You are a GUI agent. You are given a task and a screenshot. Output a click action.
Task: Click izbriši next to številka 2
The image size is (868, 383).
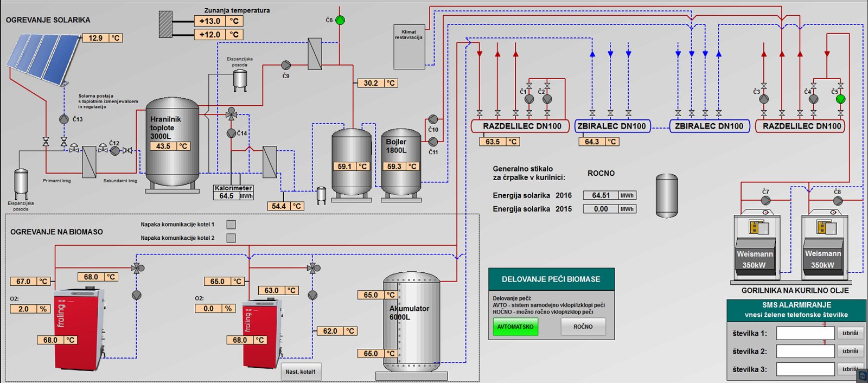pos(850,351)
